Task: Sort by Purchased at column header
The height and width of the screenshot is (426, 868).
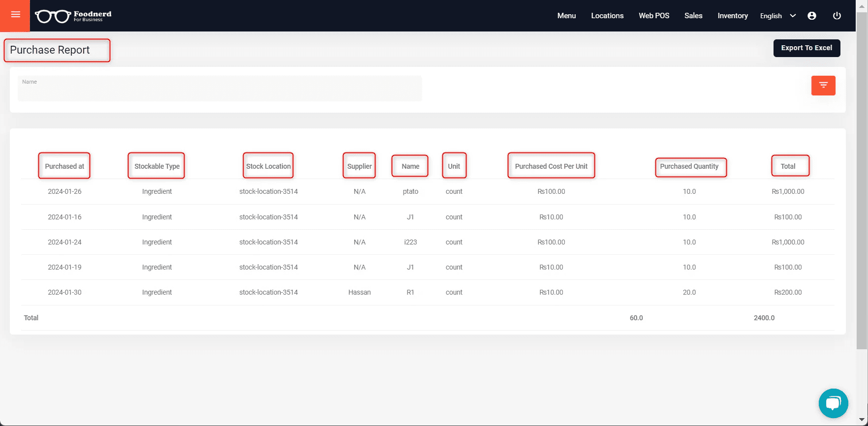Action: (x=64, y=166)
